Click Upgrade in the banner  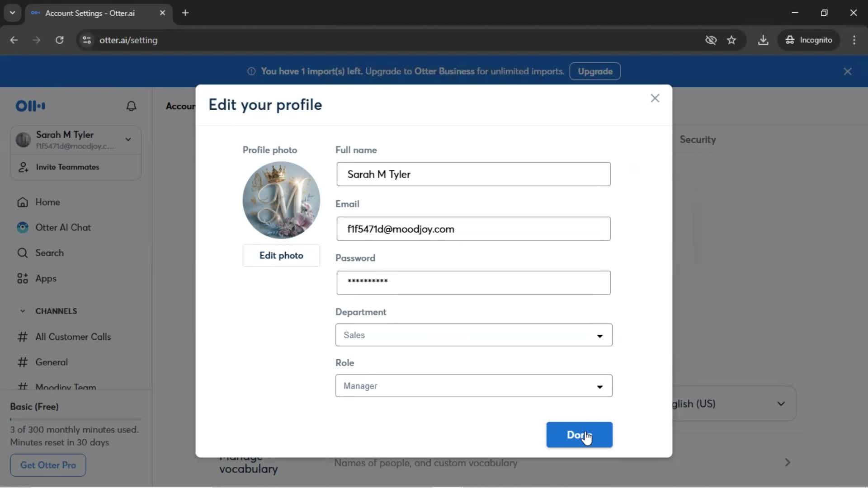[x=595, y=71]
